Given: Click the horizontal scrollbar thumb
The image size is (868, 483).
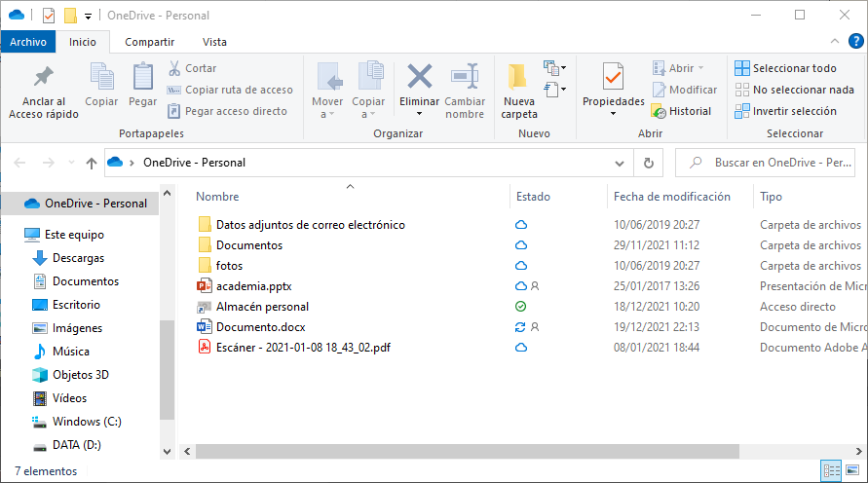Looking at the screenshot, I should click(x=468, y=452).
